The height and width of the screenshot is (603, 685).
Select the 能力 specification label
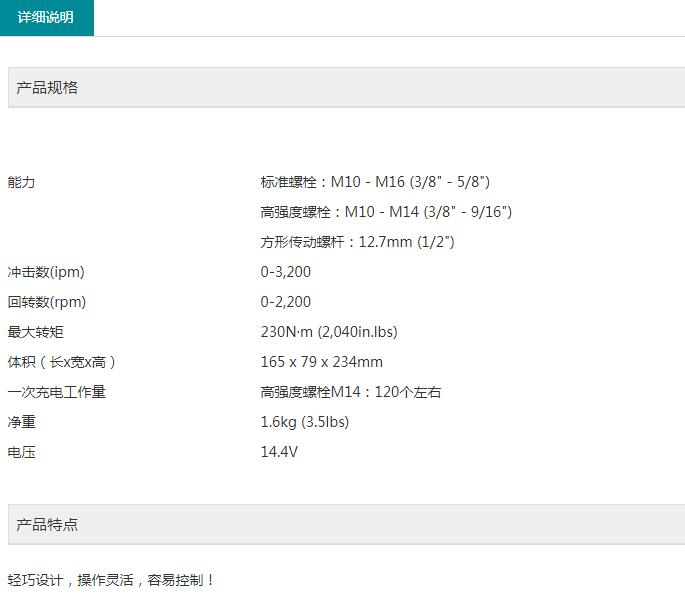21,182
